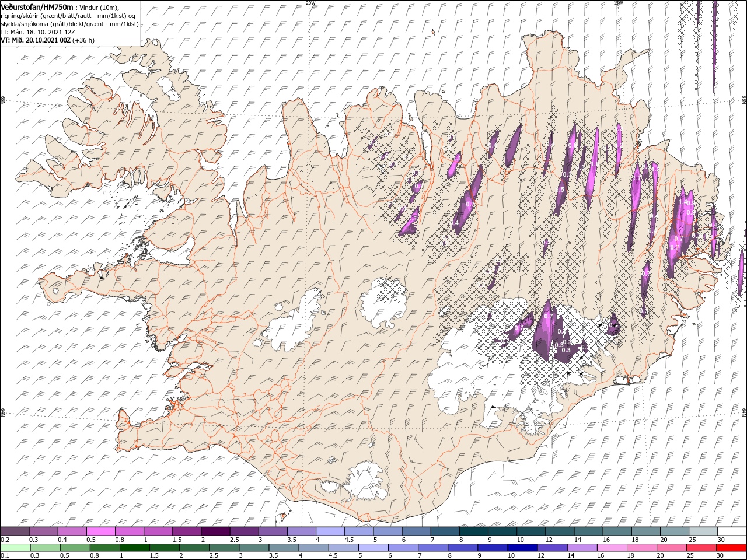The width and height of the screenshot is (747, 560).
Task: Click the pale grey 25 swatch, upper row
Action: point(703,531)
